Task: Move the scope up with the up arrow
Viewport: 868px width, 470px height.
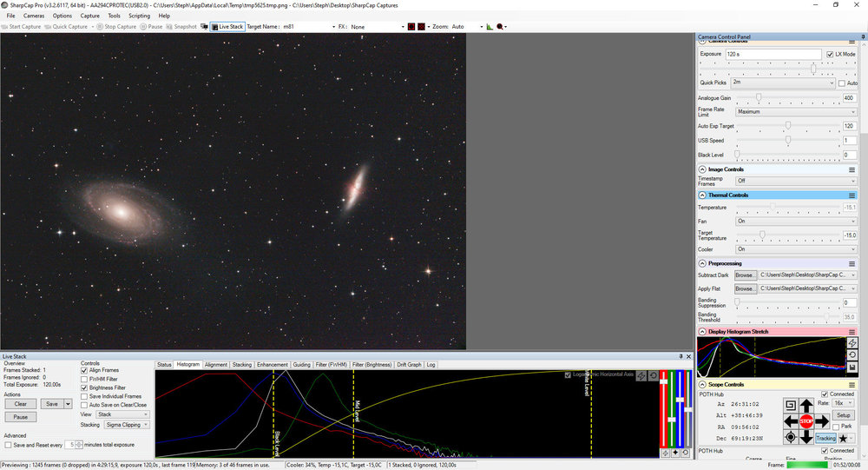Action: [806, 405]
